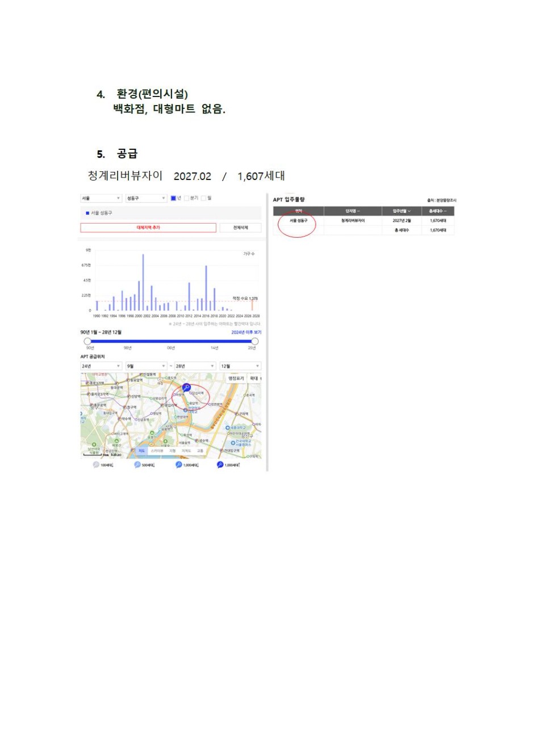Select the 스카이뷰 map view tab
Screen dimensions: 535x756
coord(157,451)
